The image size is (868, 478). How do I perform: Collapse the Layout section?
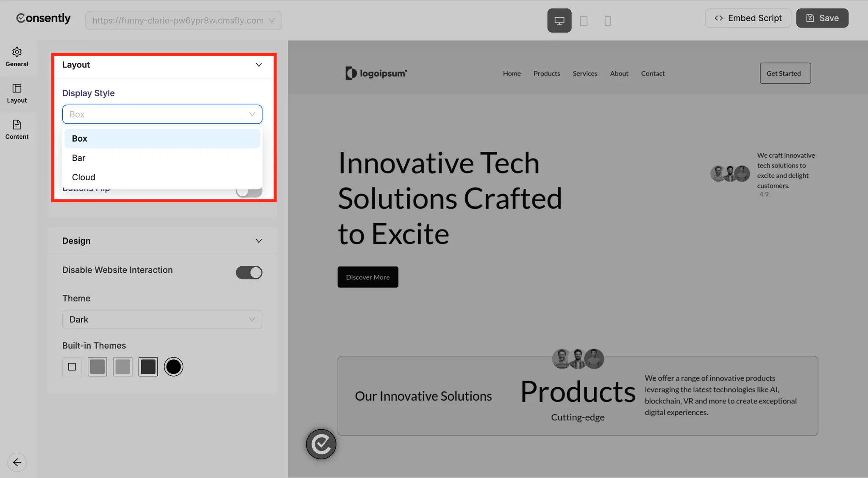(x=259, y=65)
